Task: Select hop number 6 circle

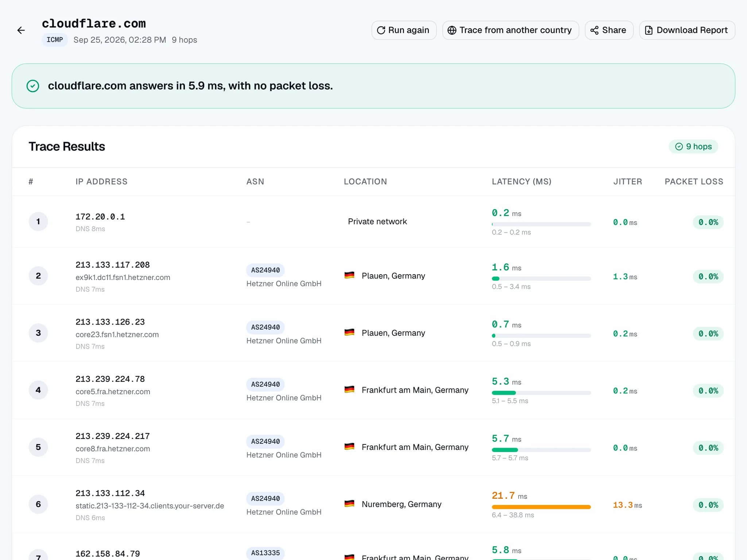Action: (x=38, y=504)
